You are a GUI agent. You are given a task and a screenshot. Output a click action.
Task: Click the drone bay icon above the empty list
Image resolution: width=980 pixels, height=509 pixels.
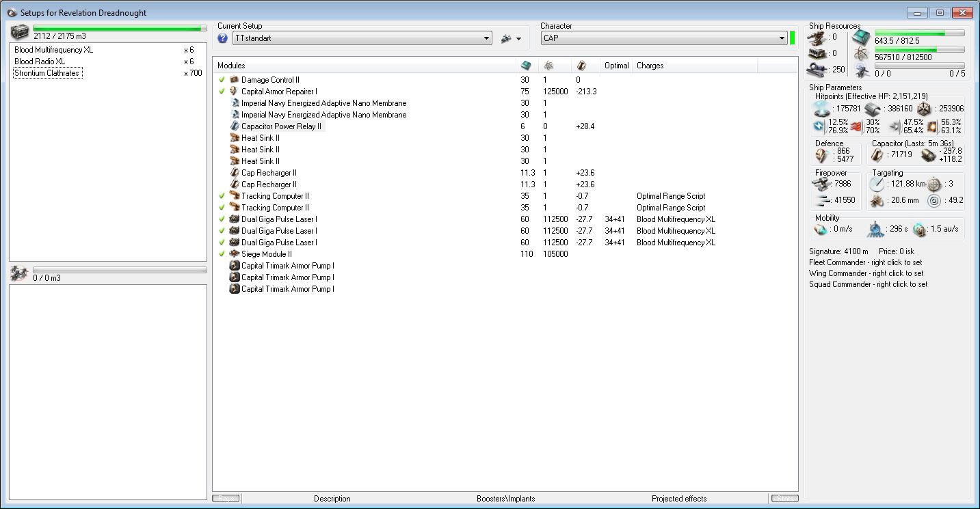coord(21,274)
